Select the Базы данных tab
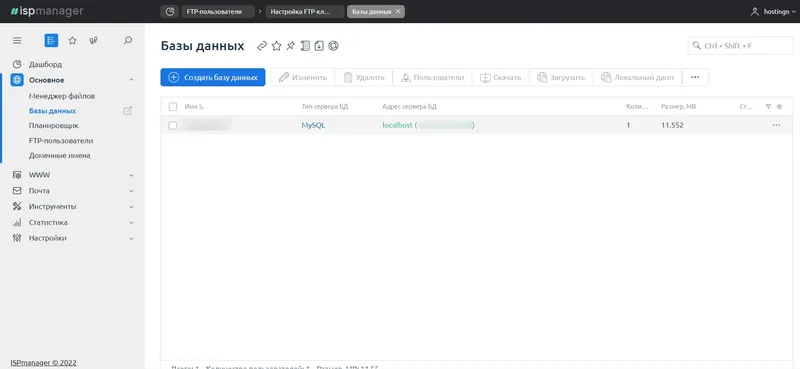 tap(371, 11)
